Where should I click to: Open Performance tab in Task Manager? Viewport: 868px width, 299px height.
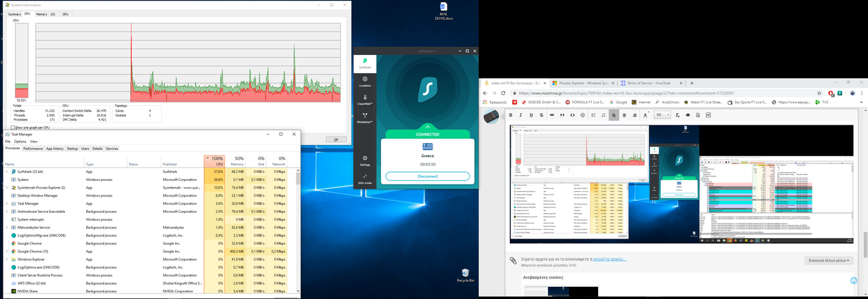click(33, 148)
